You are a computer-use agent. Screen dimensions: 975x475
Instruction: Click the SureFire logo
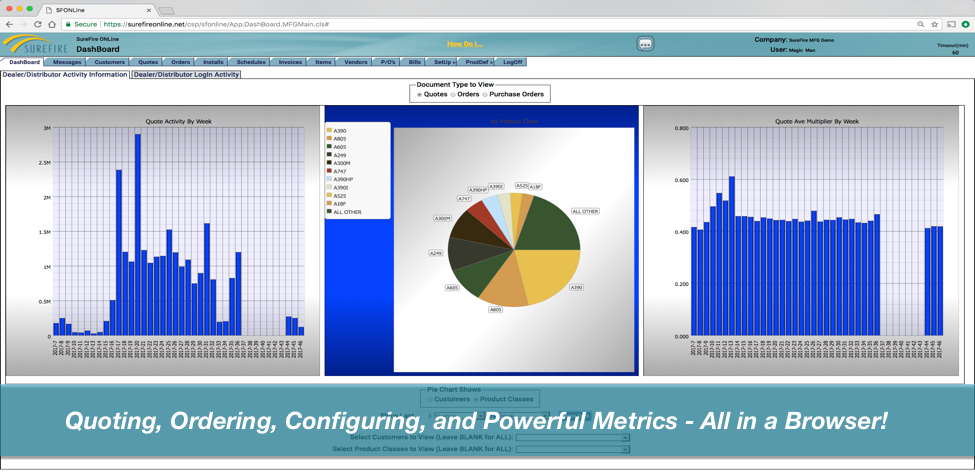35,45
